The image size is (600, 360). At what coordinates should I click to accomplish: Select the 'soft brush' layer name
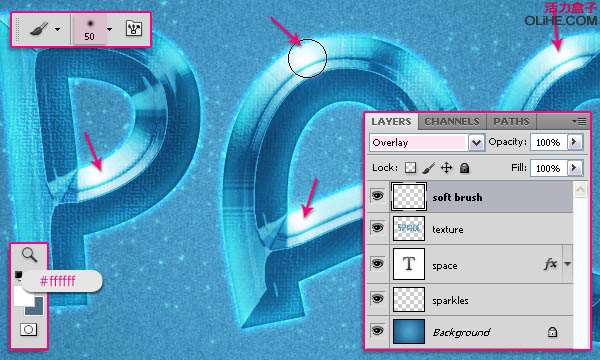point(457,197)
